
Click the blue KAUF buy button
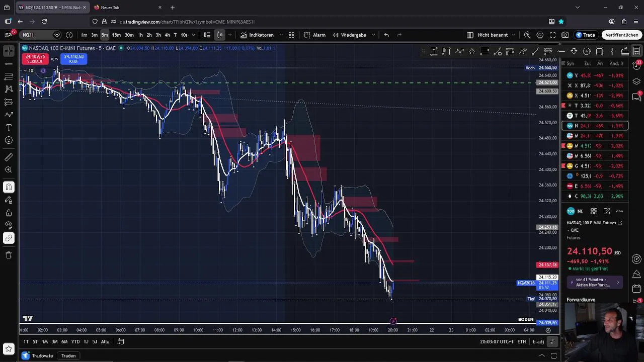pyautogui.click(x=74, y=59)
